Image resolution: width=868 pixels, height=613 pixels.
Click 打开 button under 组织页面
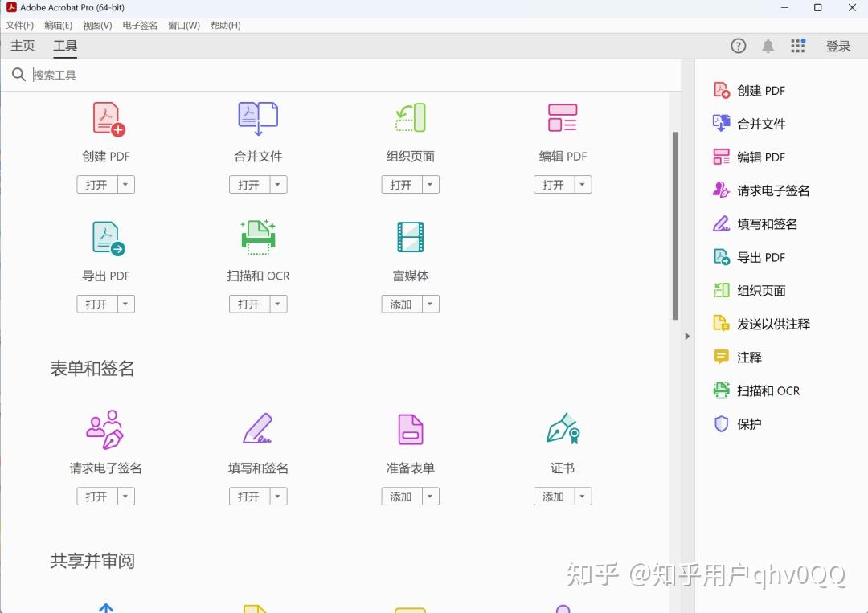click(401, 184)
